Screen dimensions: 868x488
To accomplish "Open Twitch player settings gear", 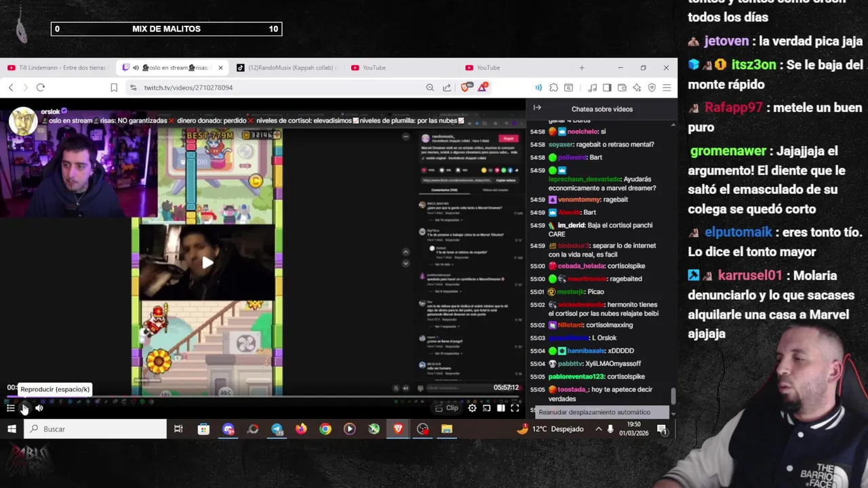I will coord(472,408).
